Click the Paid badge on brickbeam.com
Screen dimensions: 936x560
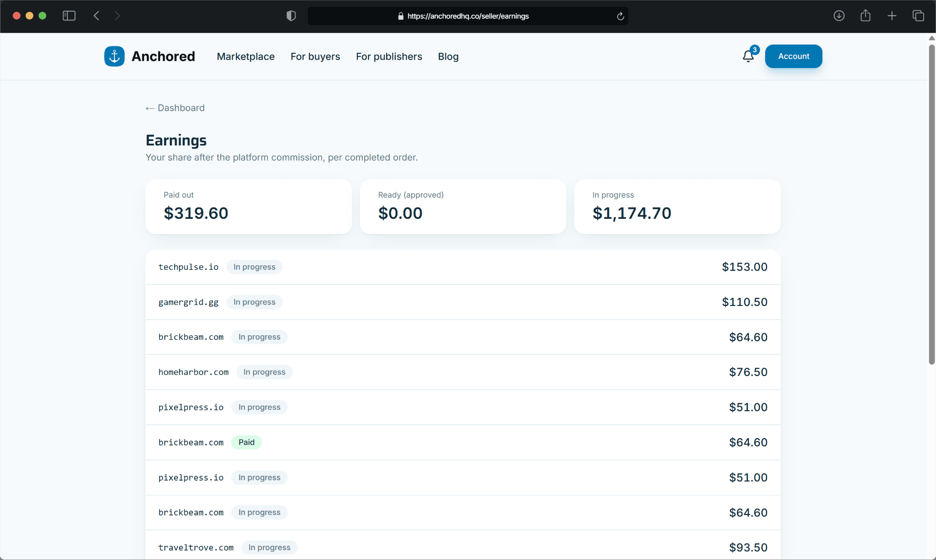point(247,442)
